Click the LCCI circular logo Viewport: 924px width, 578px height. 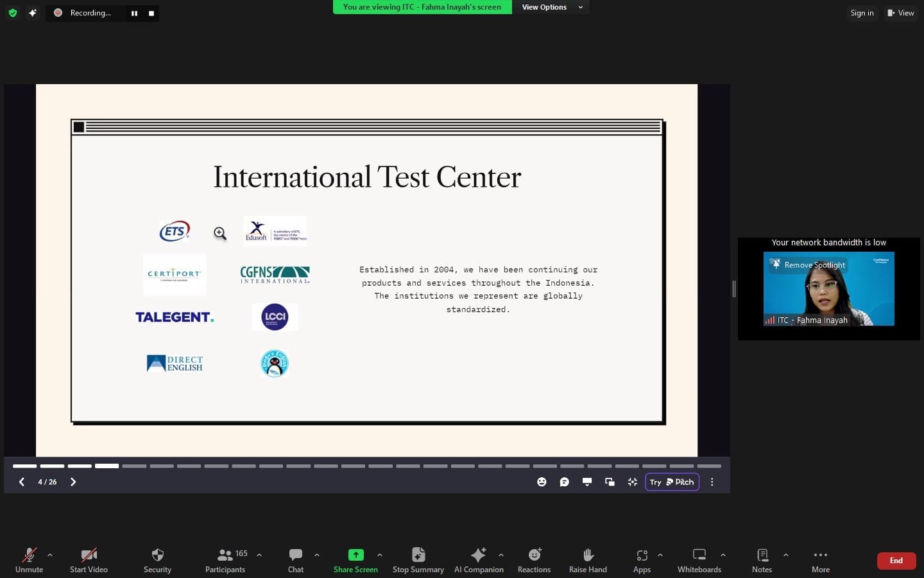[x=275, y=317]
